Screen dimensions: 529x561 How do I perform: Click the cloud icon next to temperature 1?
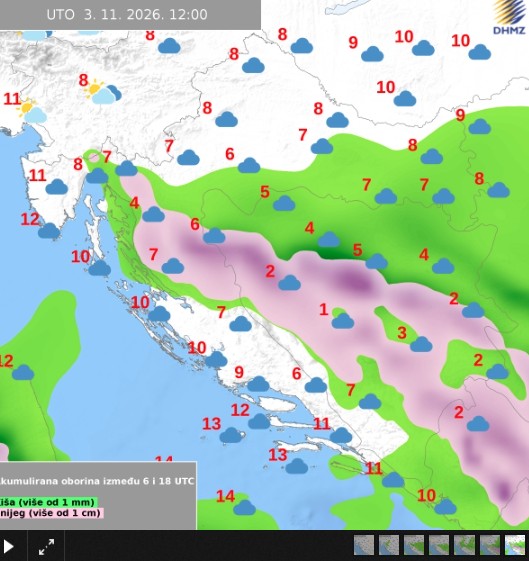pos(343,321)
